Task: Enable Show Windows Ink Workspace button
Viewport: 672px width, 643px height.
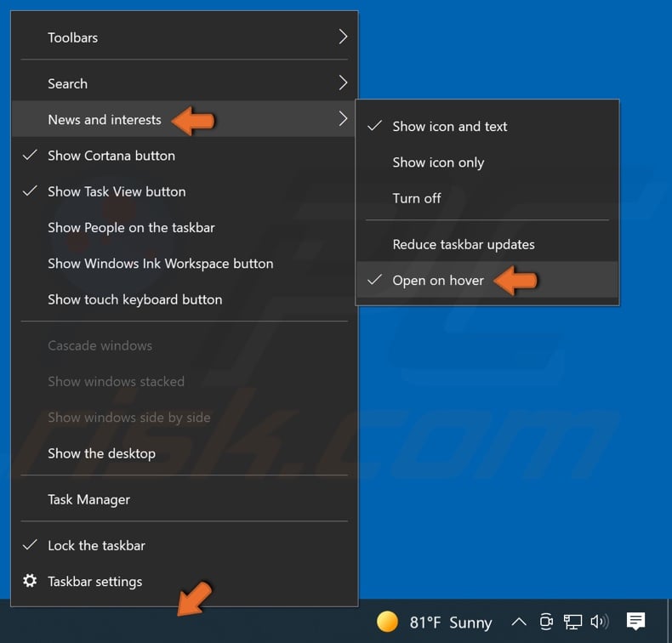Action: tap(185, 264)
